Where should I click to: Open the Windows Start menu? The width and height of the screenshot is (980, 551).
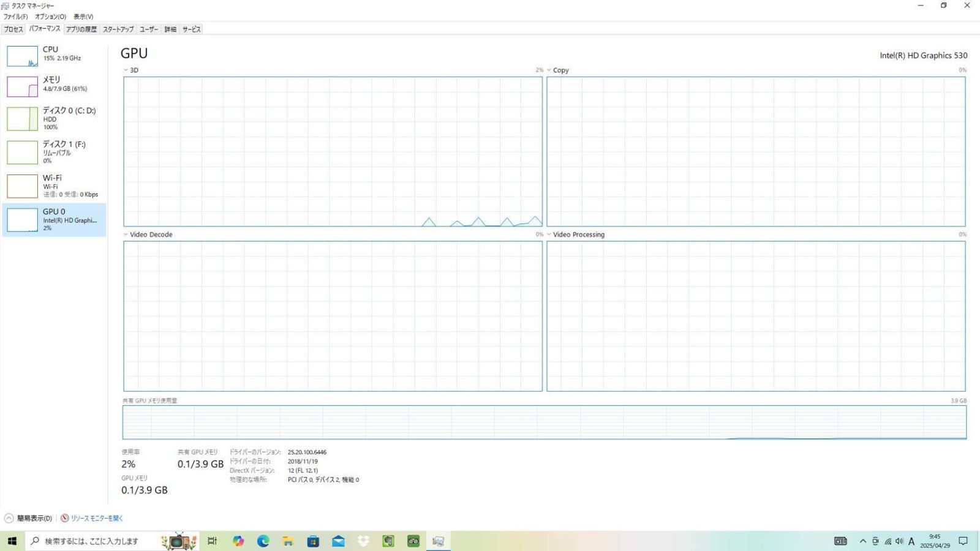[12, 541]
